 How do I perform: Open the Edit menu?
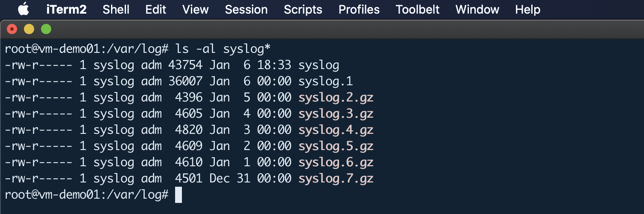[156, 9]
